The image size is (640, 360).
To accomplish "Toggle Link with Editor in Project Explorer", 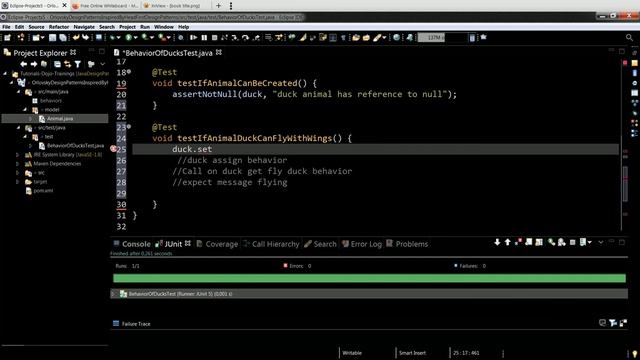I will [67, 64].
